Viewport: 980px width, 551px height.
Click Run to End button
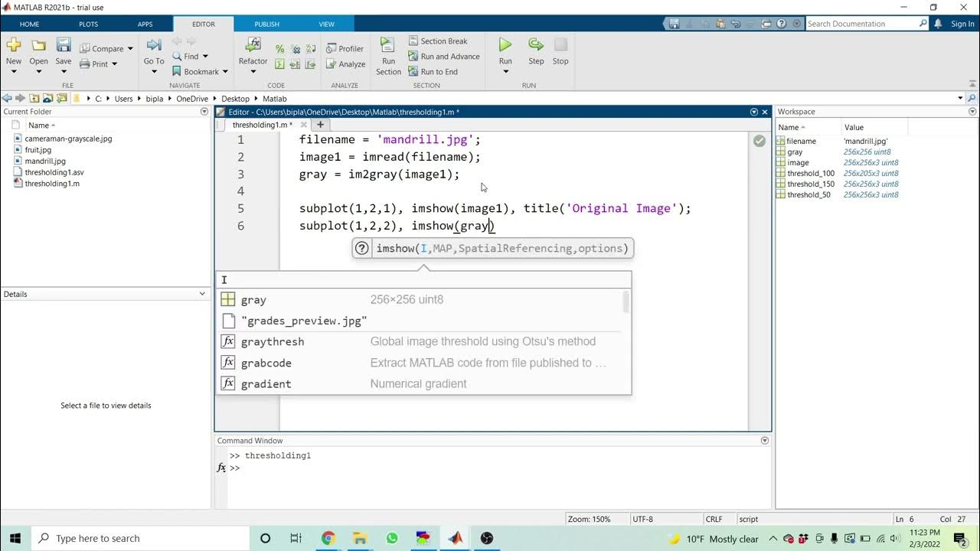point(432,72)
